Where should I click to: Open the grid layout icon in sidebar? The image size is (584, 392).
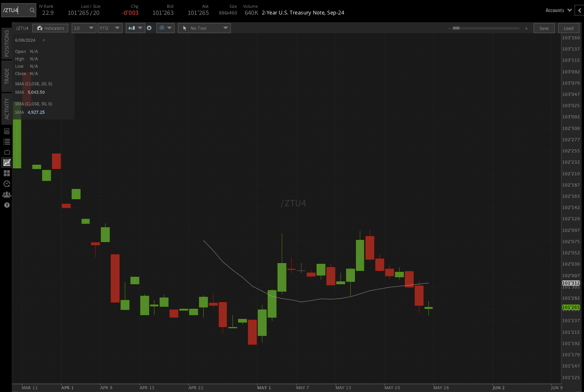coord(7,173)
